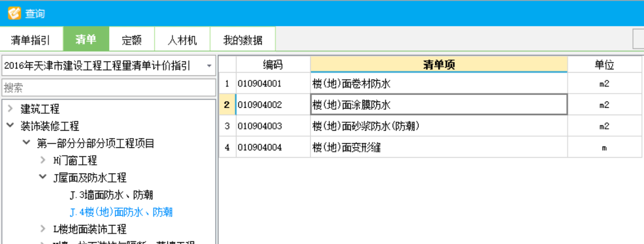Click the 清单项 column header
Viewport: 644px width, 244px height.
pyautogui.click(x=439, y=64)
